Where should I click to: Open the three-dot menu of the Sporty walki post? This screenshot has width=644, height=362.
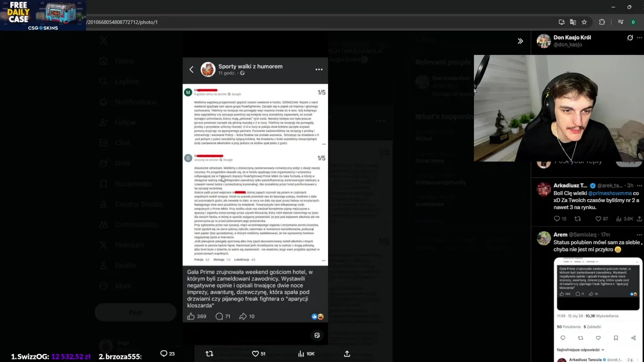[319, 69]
